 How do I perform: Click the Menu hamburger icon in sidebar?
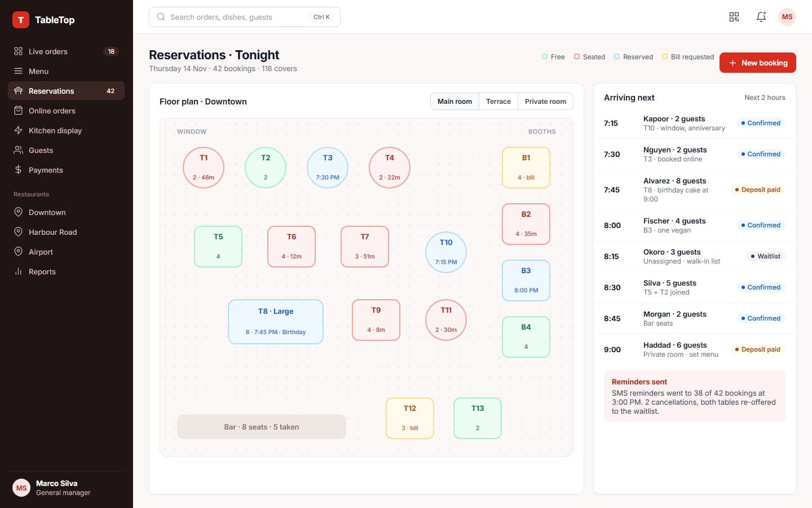pyautogui.click(x=18, y=71)
